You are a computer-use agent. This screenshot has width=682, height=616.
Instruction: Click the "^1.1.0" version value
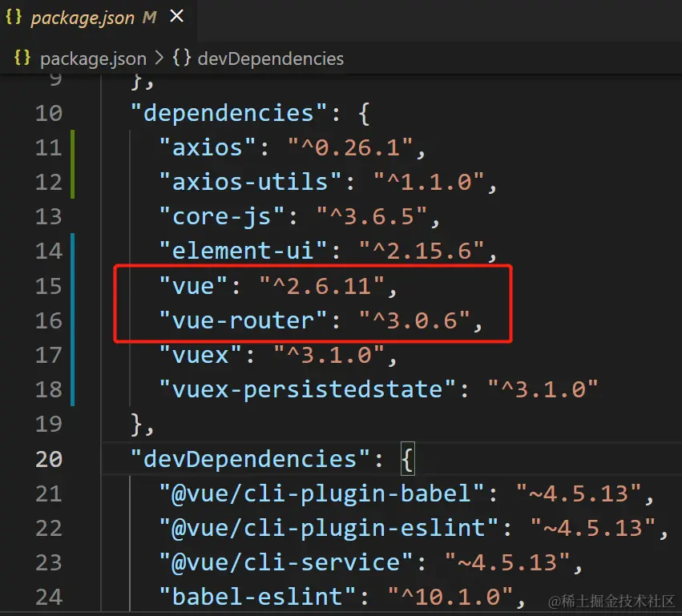pyautogui.click(x=429, y=182)
